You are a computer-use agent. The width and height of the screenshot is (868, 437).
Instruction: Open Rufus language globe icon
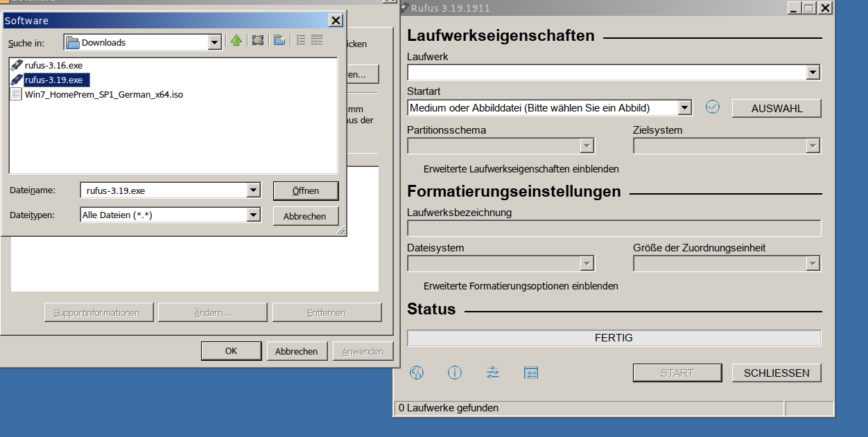417,373
